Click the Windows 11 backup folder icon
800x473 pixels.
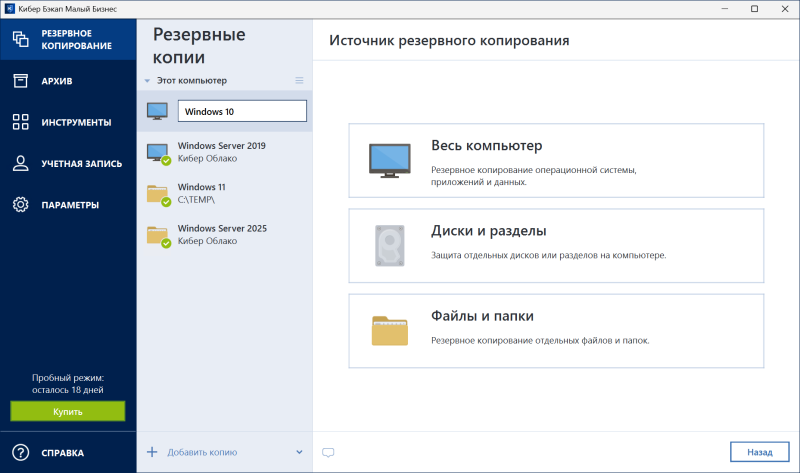158,194
